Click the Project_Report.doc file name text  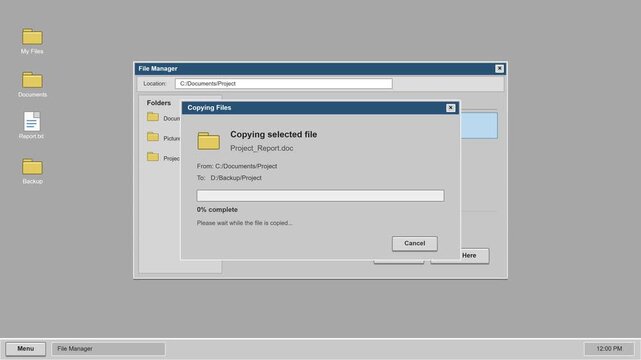tap(262, 148)
